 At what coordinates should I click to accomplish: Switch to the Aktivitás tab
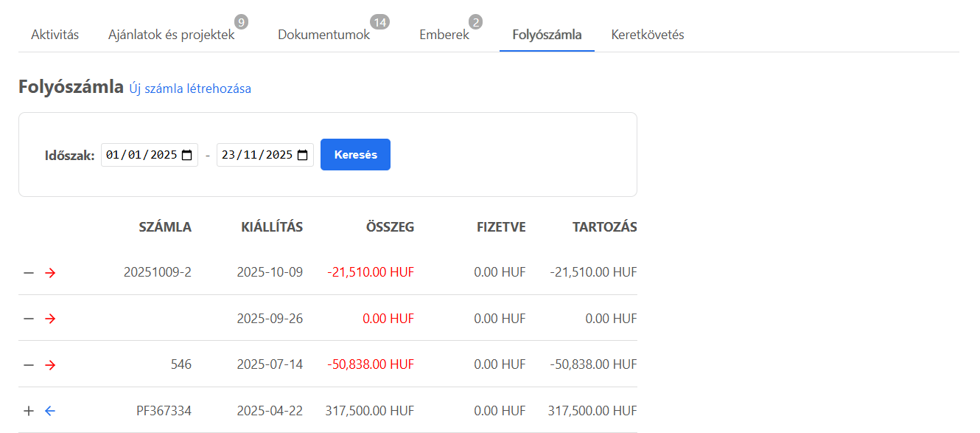(55, 35)
